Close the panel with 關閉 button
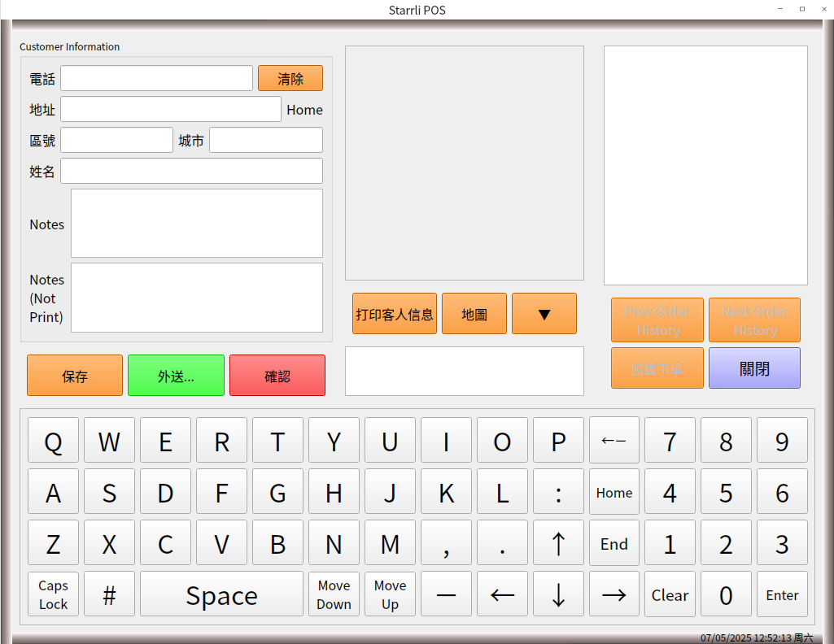 754,368
